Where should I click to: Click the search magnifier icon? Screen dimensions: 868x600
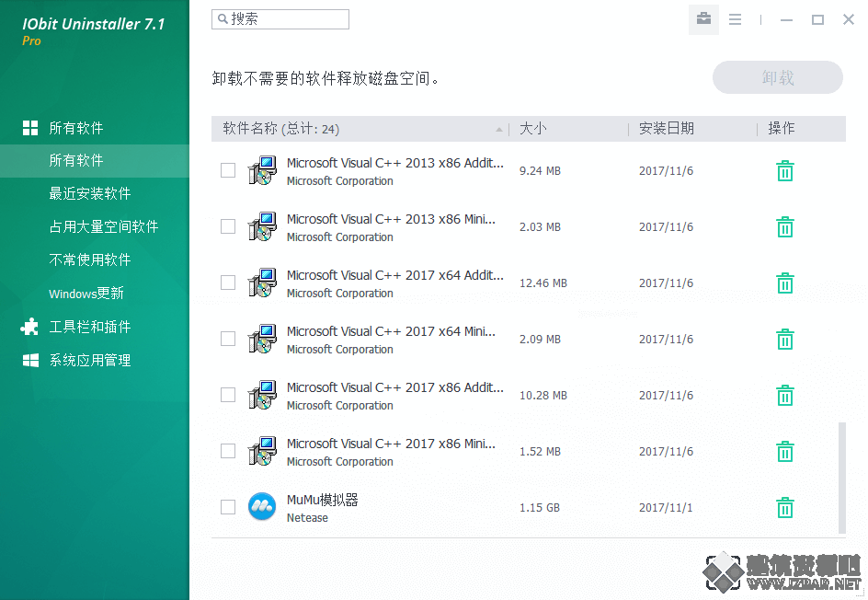point(223,18)
